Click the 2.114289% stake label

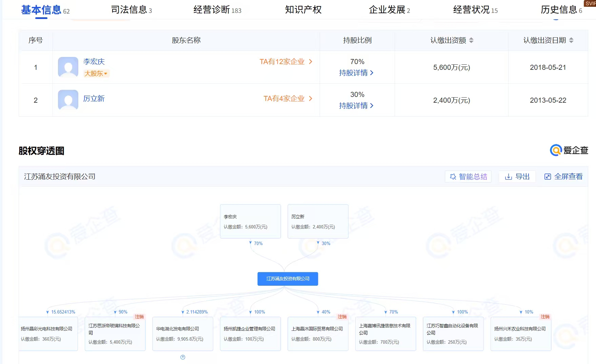coord(197,312)
